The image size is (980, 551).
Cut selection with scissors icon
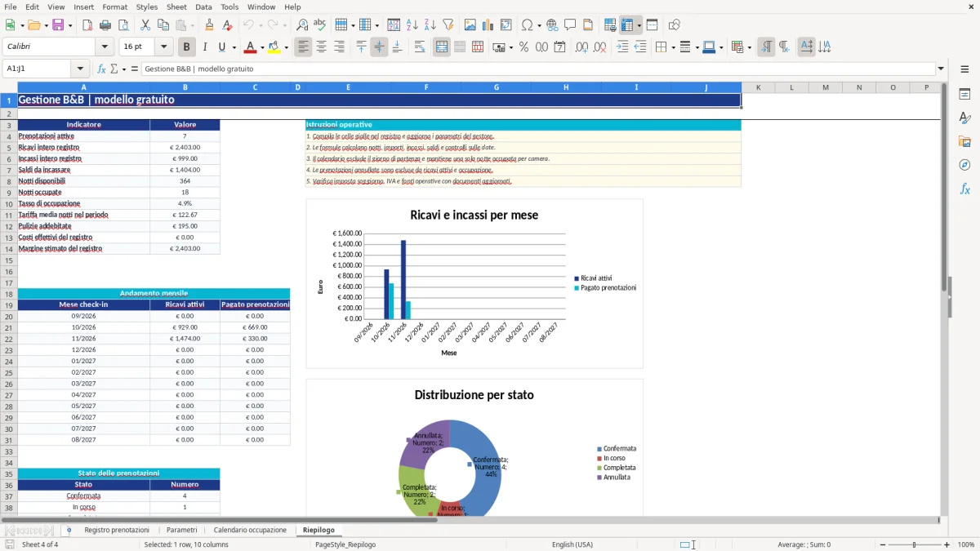(145, 25)
